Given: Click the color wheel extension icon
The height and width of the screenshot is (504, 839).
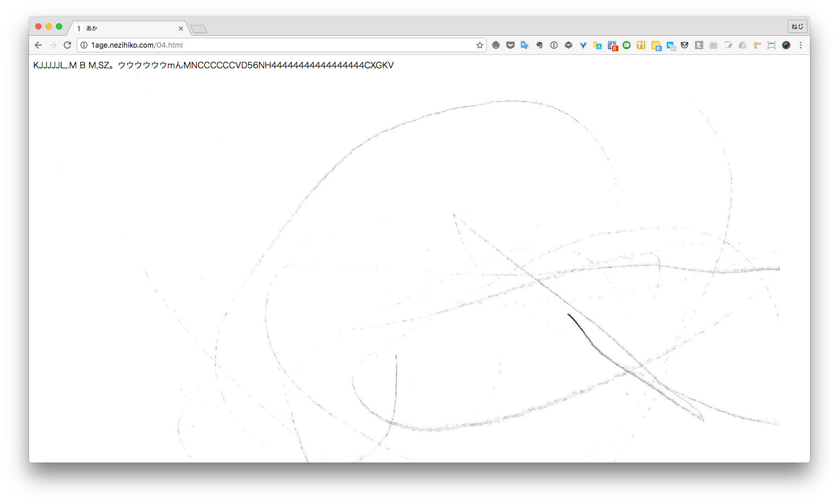Looking at the screenshot, I should click(786, 45).
